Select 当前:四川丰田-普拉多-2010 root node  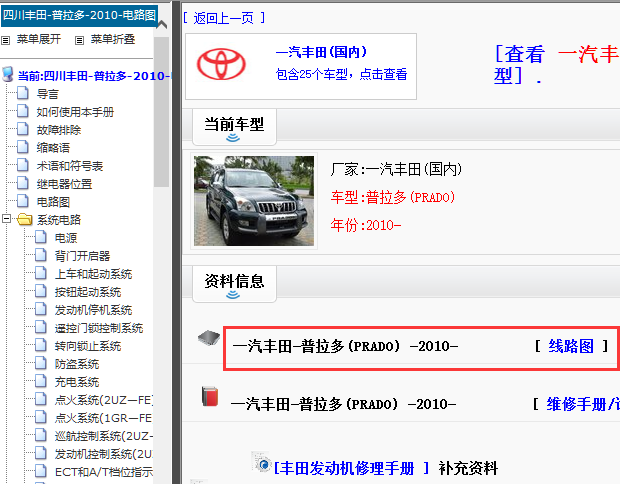[x=94, y=76]
